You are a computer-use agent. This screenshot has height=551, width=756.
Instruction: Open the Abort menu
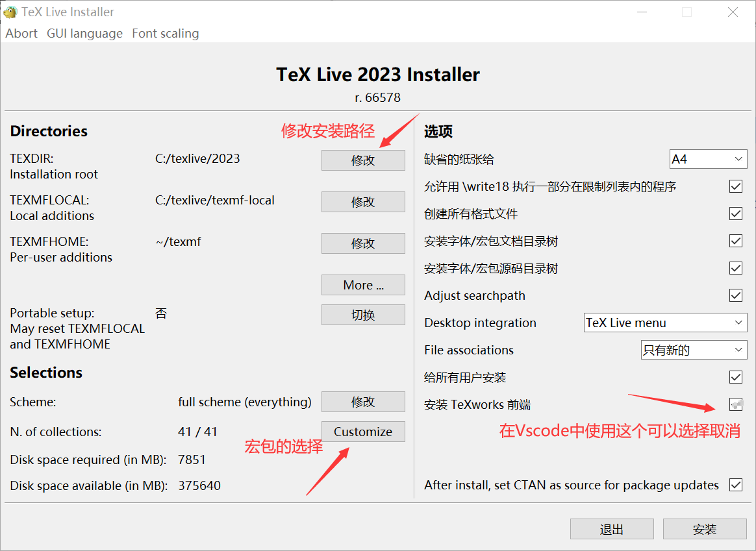tap(21, 34)
